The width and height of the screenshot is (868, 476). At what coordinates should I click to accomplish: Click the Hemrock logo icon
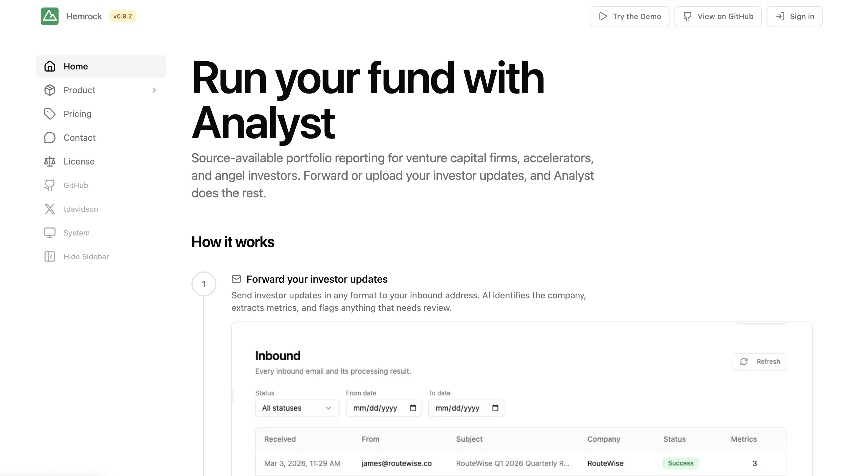[49, 16]
